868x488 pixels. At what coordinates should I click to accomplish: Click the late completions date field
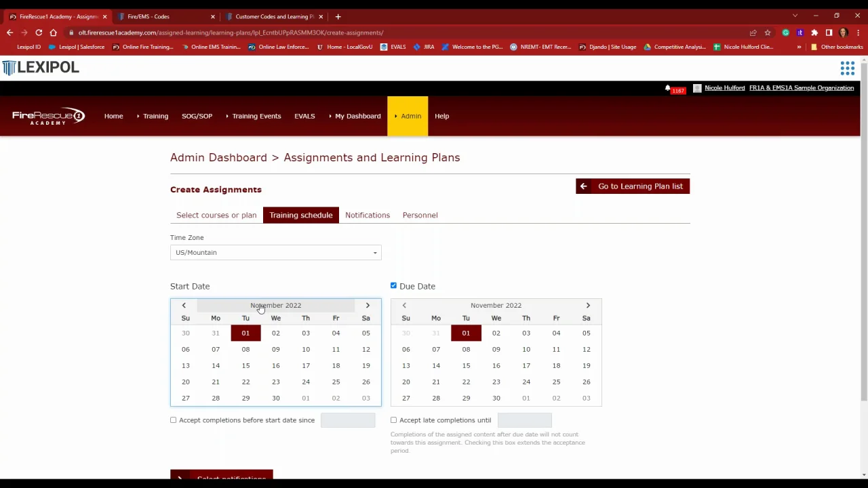pos(525,420)
